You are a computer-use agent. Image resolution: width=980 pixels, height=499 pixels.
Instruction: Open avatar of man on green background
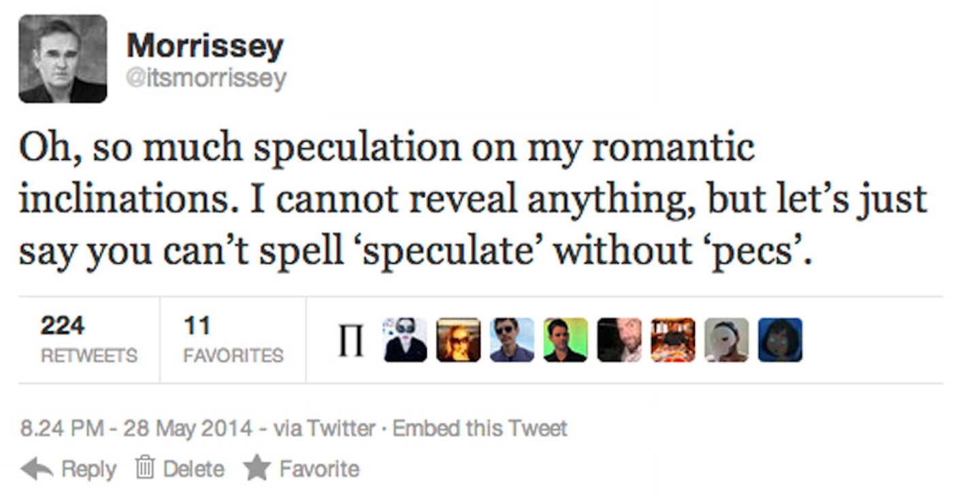566,340
